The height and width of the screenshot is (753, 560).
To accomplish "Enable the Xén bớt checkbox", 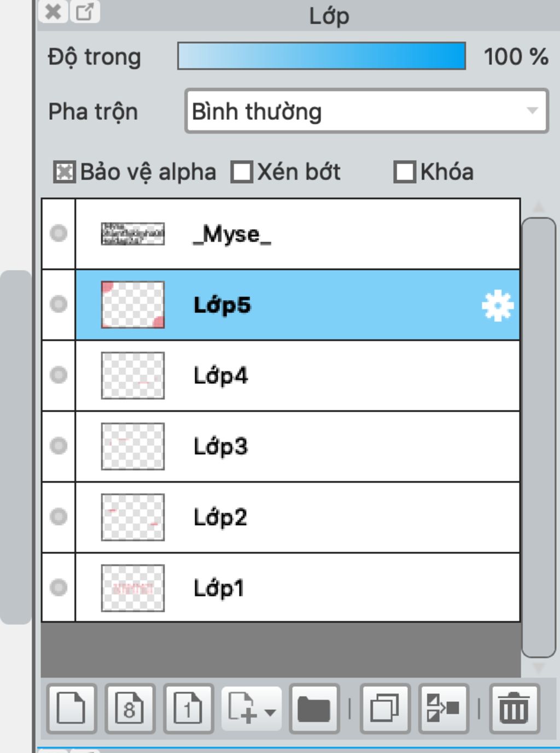I will (x=241, y=172).
